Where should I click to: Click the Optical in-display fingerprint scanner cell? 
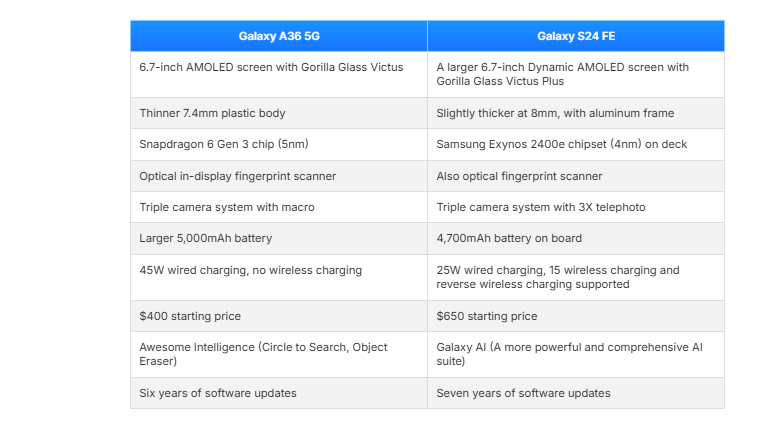279,176
